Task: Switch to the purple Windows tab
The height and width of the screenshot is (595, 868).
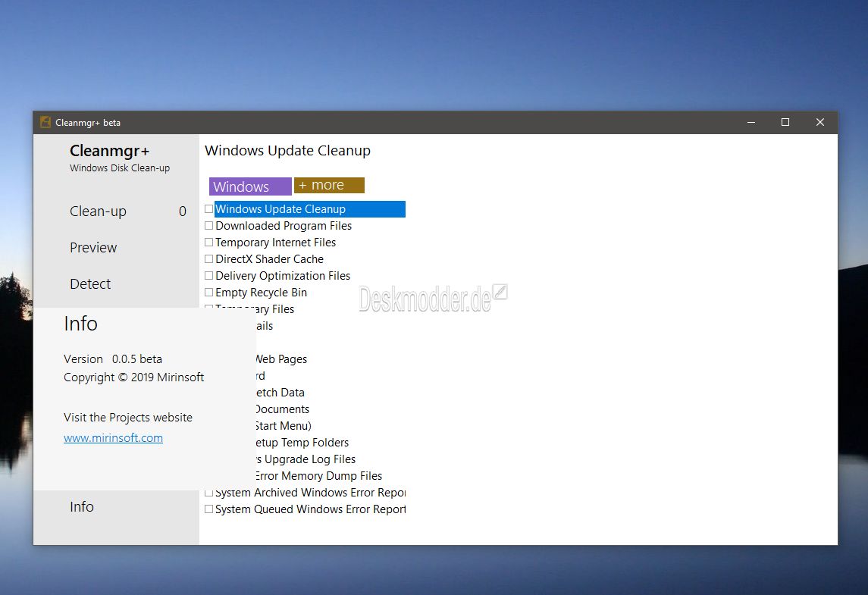Action: point(250,186)
